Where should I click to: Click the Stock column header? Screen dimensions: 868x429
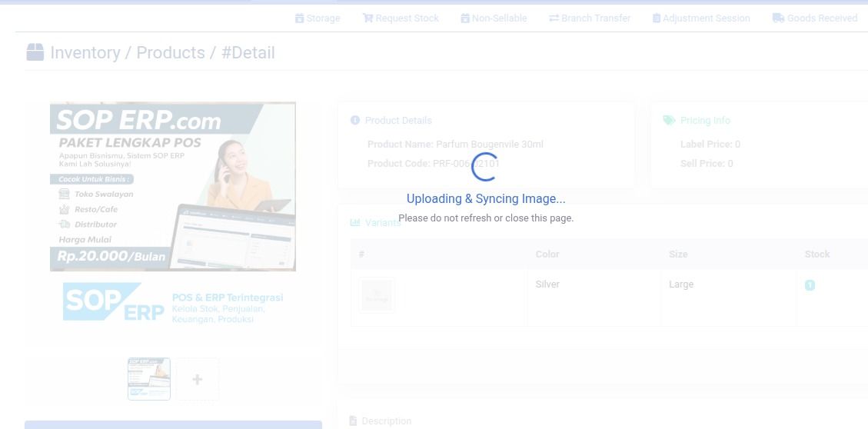[x=817, y=254]
